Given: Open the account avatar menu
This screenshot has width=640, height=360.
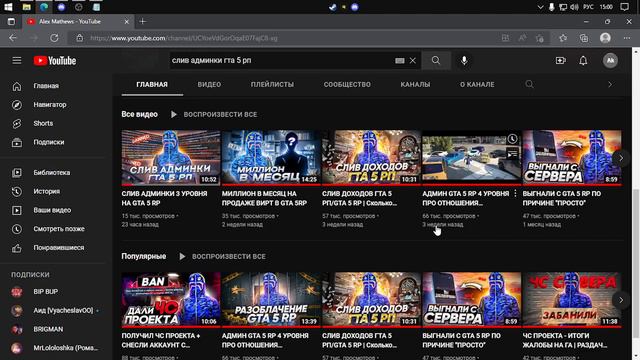Looking at the screenshot, I should click(610, 60).
